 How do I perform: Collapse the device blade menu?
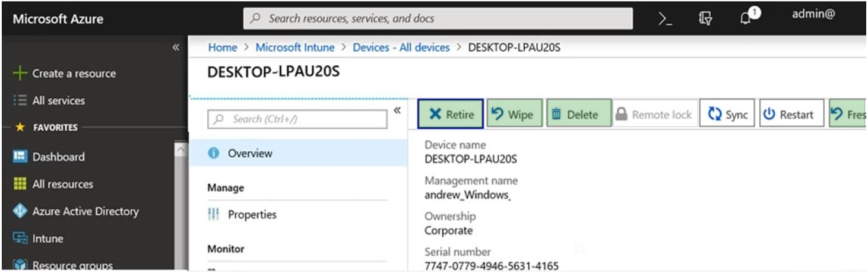tap(397, 110)
